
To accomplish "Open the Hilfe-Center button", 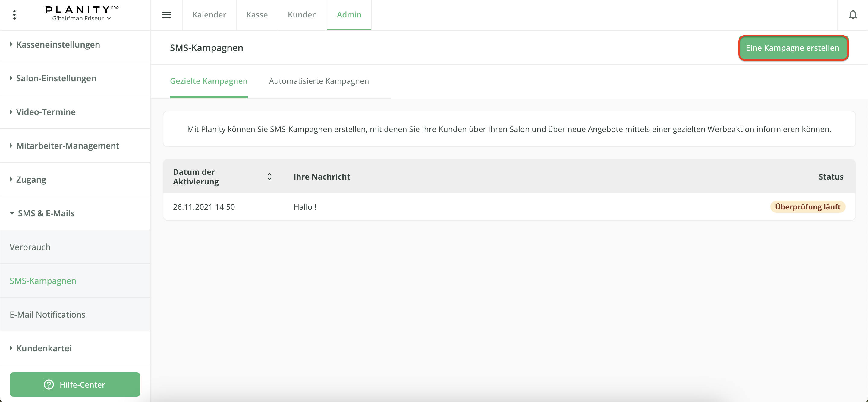I will coord(75,384).
